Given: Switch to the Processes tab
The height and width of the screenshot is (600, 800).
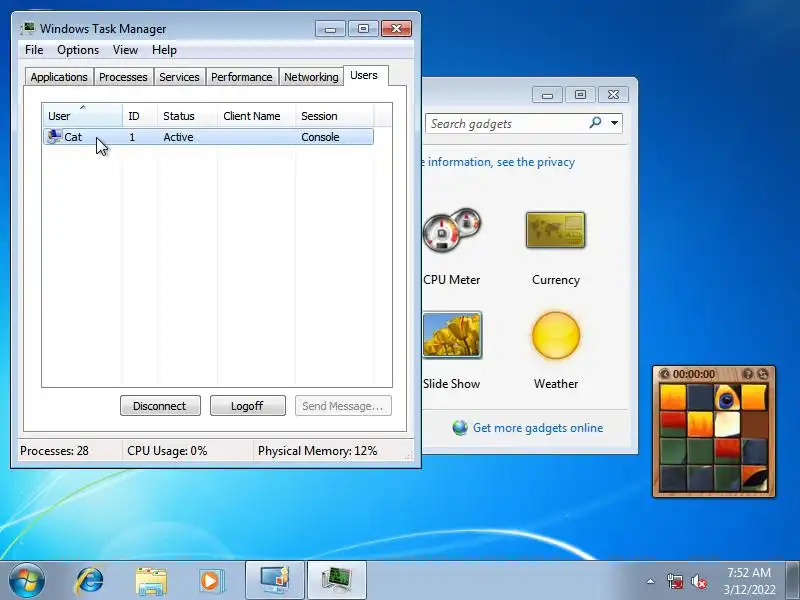Looking at the screenshot, I should pos(123,77).
